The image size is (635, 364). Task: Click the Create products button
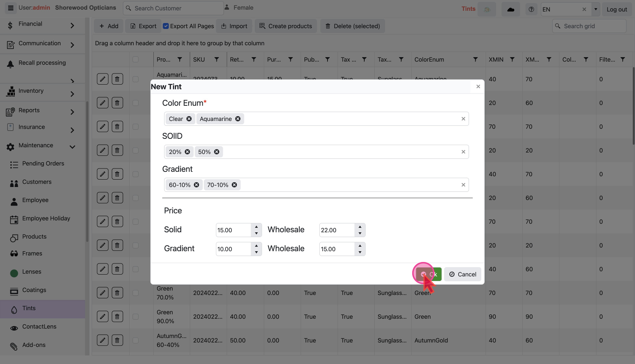click(x=286, y=26)
